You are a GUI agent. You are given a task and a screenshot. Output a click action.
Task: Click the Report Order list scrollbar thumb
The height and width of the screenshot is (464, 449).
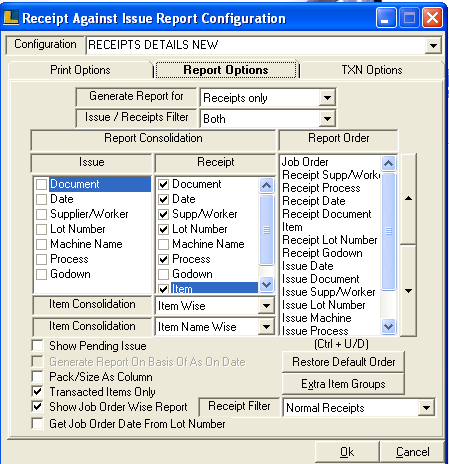388,231
